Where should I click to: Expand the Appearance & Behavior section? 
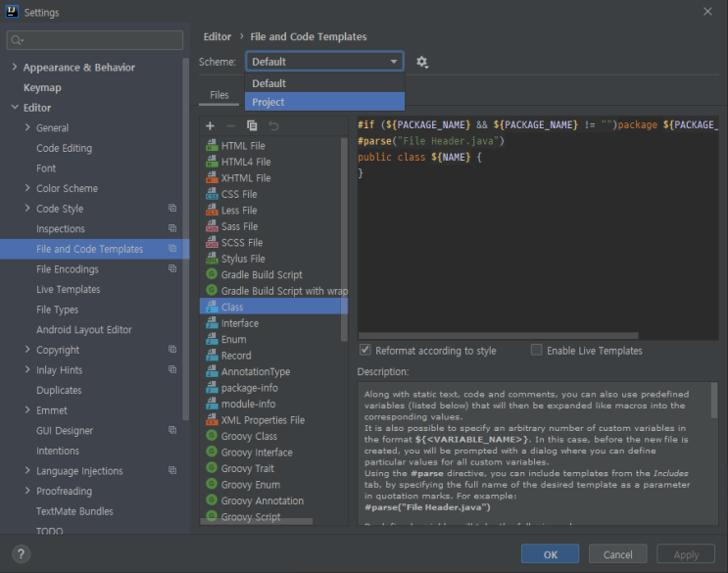pos(14,68)
